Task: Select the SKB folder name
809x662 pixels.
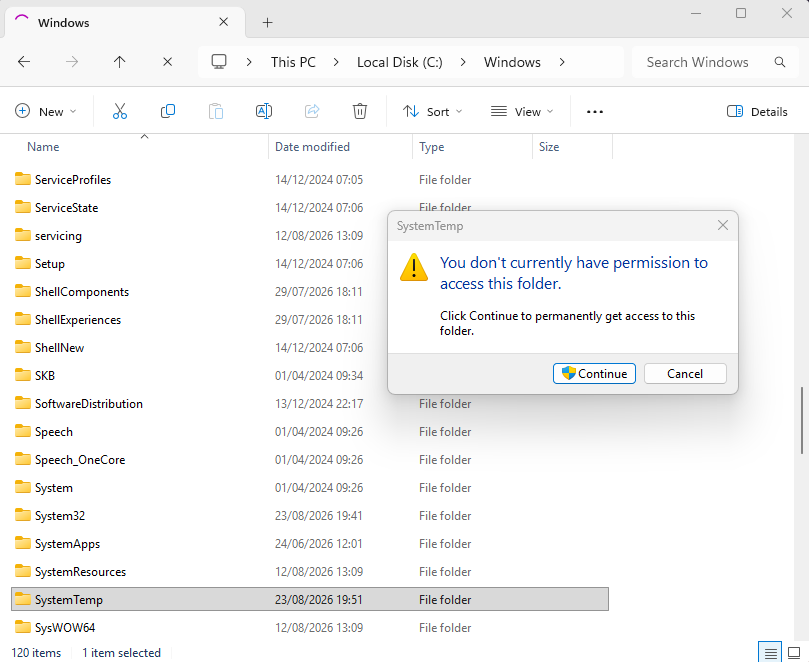Action: pos(44,375)
